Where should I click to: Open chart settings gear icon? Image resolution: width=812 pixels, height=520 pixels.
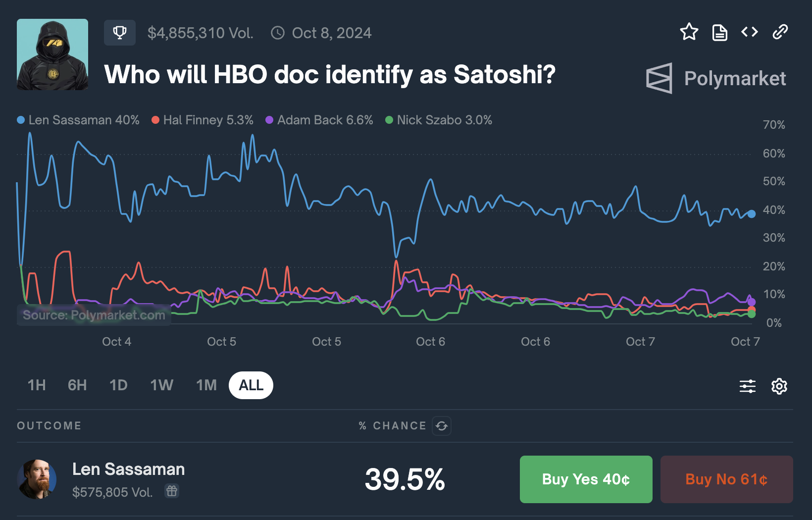coord(779,386)
